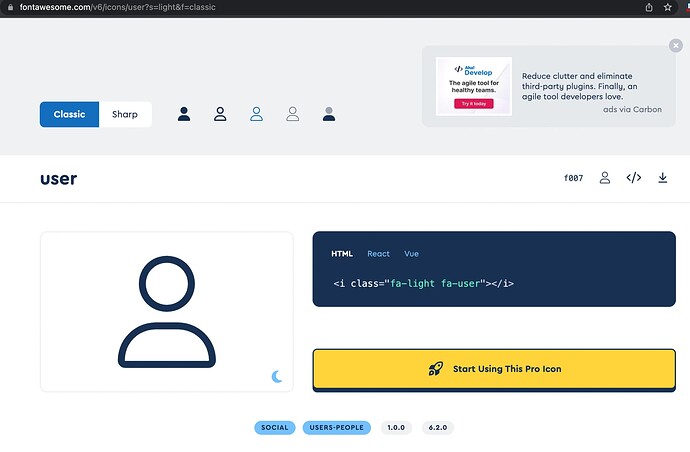Switch to the Classic icon family
Viewport: 690px width, 452px height.
(x=70, y=114)
